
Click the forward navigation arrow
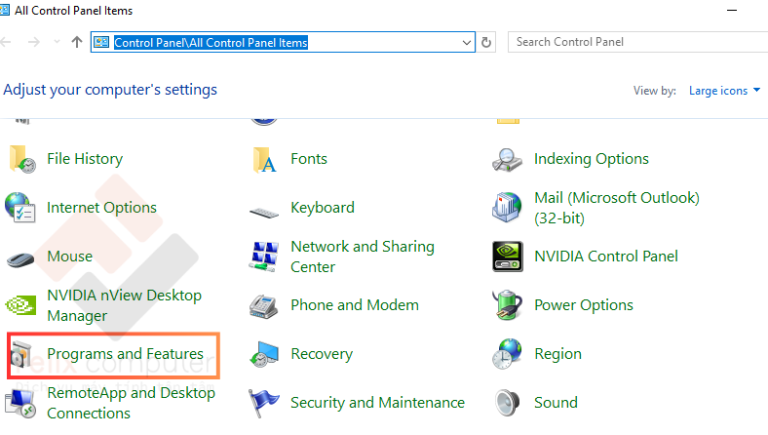click(x=34, y=42)
